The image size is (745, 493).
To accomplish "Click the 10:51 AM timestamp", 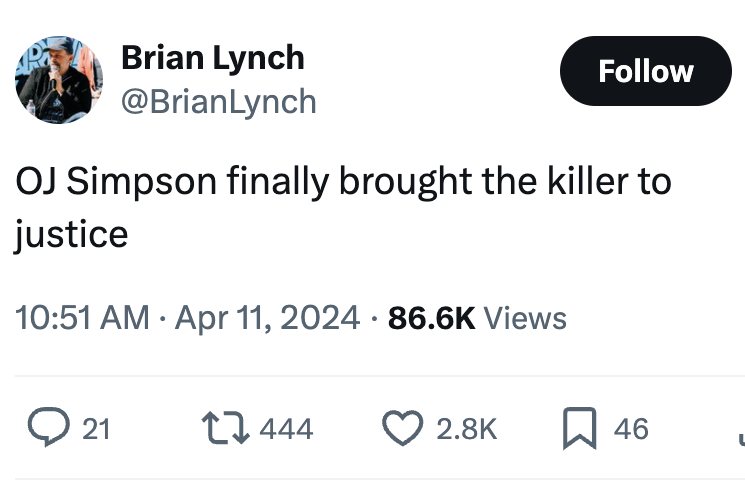I will pos(82,318).
